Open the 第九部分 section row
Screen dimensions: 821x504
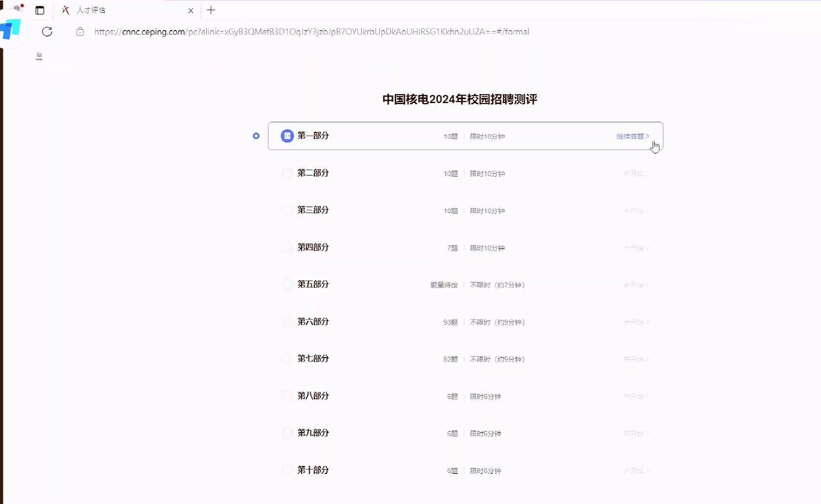click(465, 433)
